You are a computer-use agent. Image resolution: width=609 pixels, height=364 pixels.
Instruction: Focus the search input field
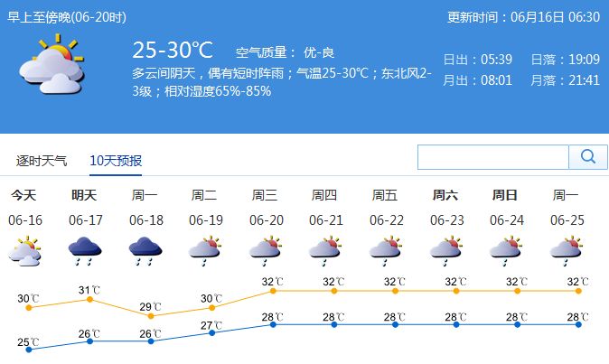[493, 157]
